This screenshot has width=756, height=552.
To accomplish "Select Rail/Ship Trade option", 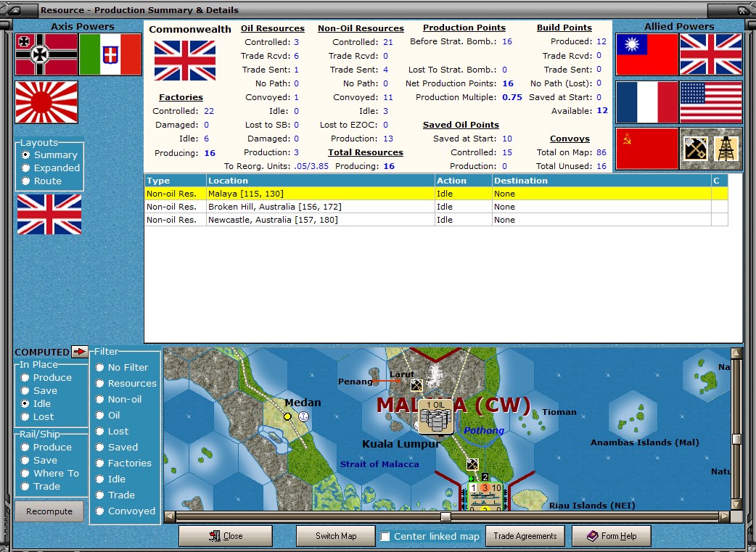I will coord(41,487).
